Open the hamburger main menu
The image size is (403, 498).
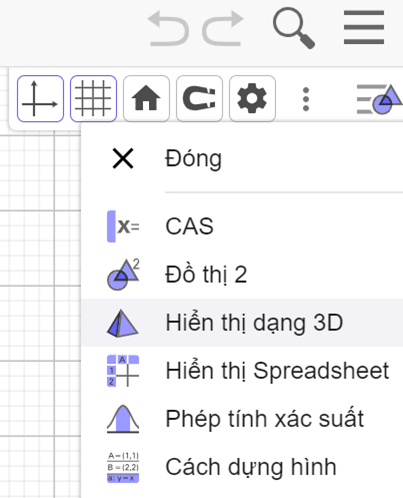pos(364,27)
